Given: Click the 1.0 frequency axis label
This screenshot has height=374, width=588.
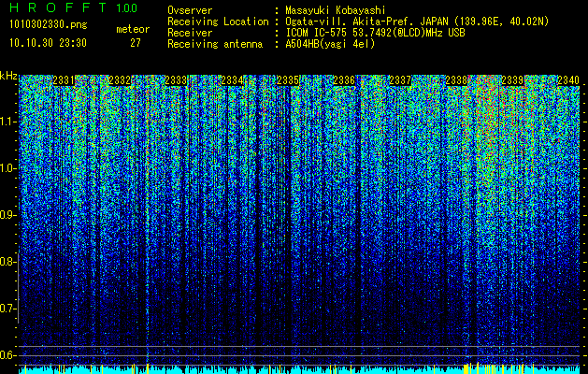Looking at the screenshot, I should click(7, 168).
